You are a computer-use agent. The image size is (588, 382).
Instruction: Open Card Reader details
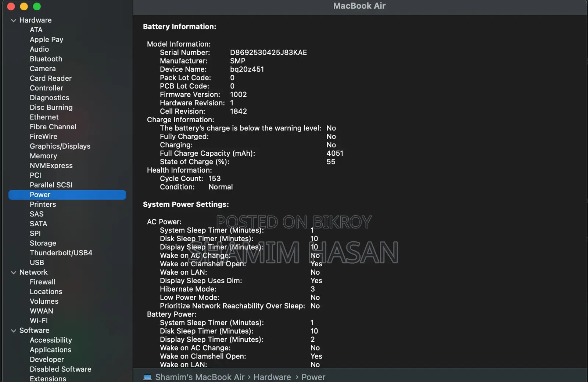(x=51, y=78)
